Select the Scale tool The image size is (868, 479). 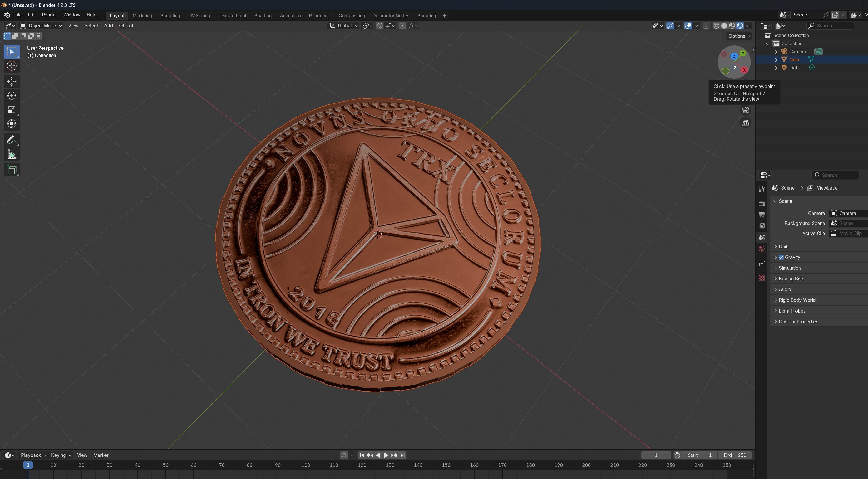coord(11,110)
